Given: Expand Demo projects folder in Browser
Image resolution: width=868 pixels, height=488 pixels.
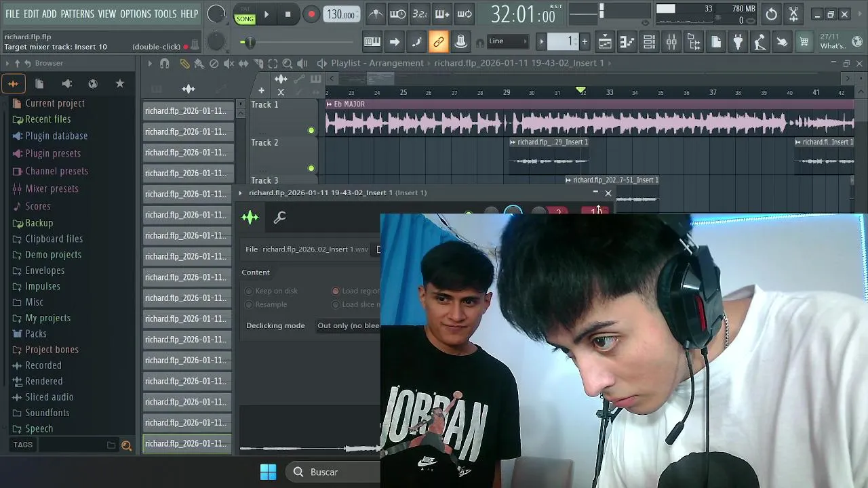Looking at the screenshot, I should (x=53, y=254).
